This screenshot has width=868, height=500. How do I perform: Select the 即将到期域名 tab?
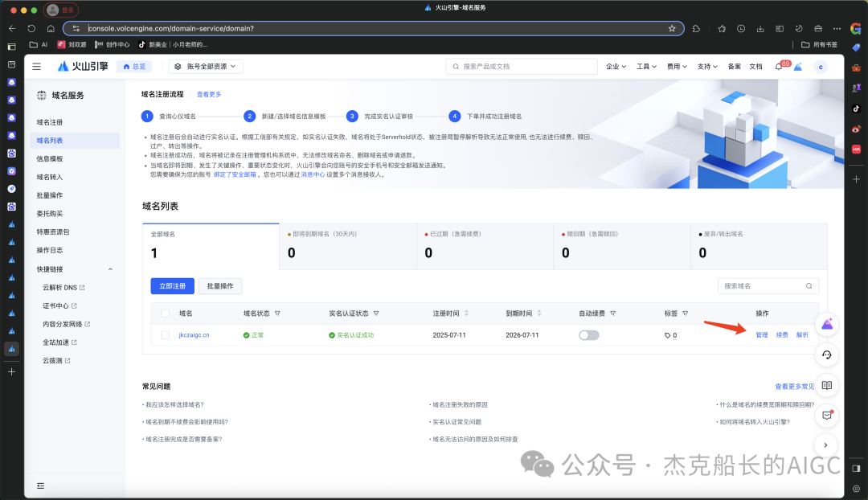click(348, 247)
